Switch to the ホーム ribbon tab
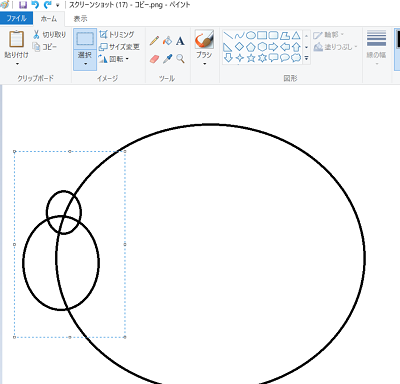The image size is (400, 384). [x=49, y=19]
